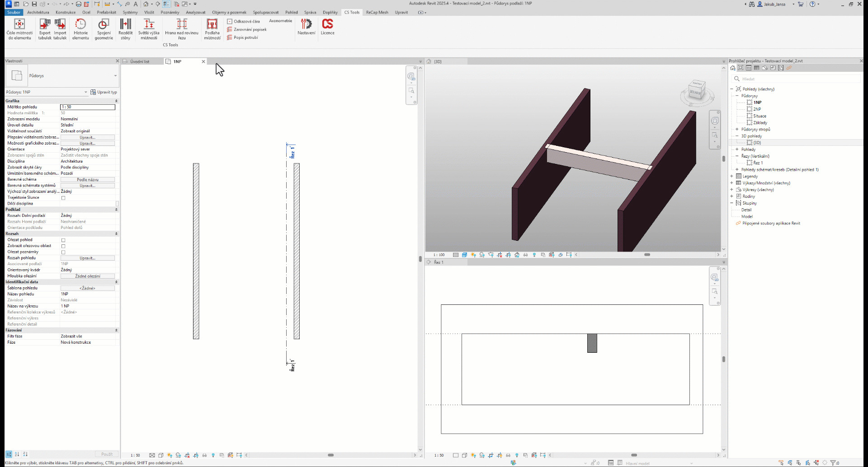Open the Správa ribbon tab
The height and width of the screenshot is (467, 868).
tap(310, 13)
